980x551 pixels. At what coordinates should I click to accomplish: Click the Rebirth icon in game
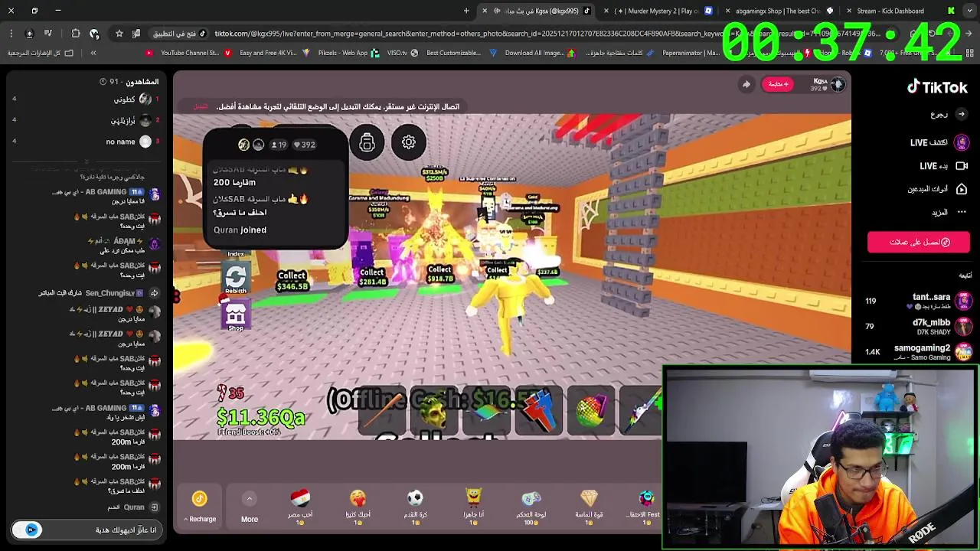(x=236, y=279)
